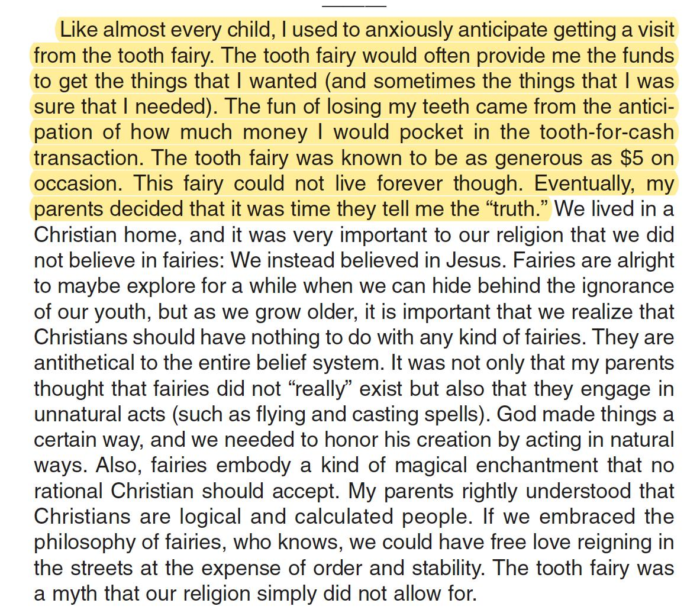Click the word "transaction"
This screenshot has width=700, height=616.
[88, 158]
